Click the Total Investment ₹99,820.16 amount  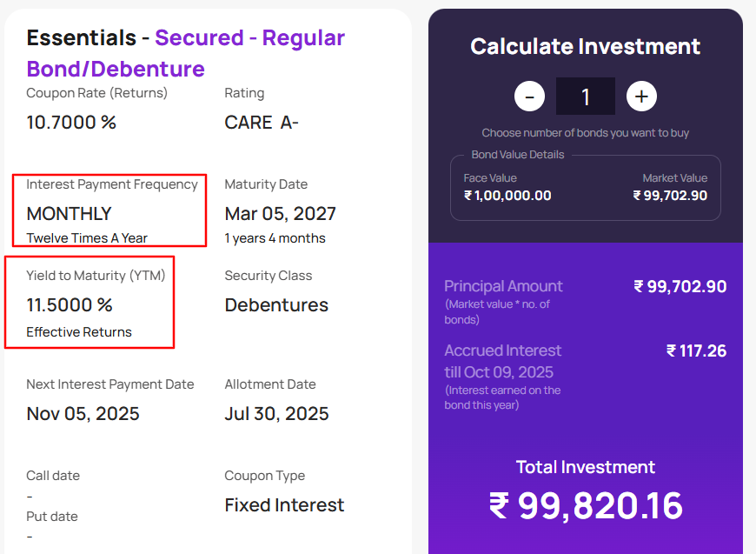tap(586, 506)
